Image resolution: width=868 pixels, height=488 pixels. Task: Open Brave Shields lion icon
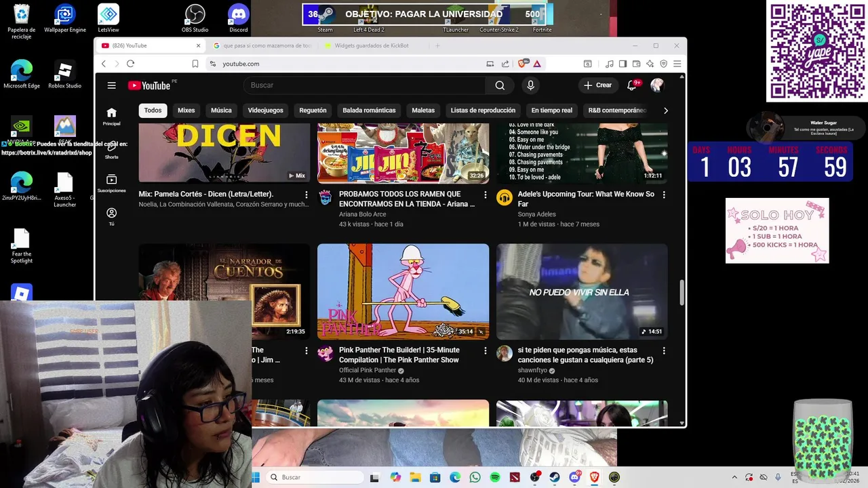click(522, 64)
